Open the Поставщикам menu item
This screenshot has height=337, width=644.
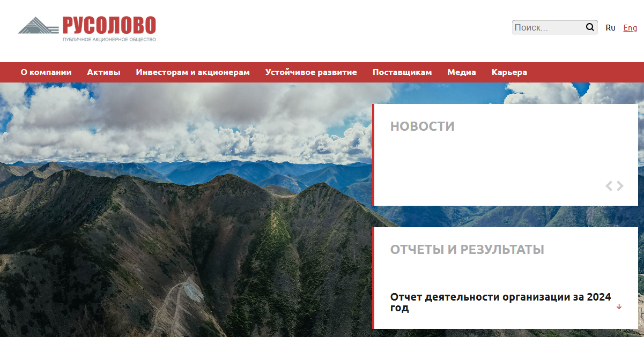(x=402, y=72)
